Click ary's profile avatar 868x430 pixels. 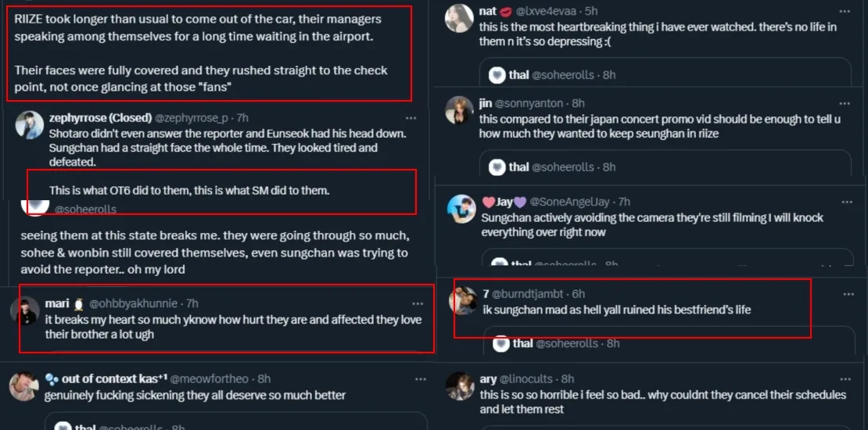(x=460, y=386)
